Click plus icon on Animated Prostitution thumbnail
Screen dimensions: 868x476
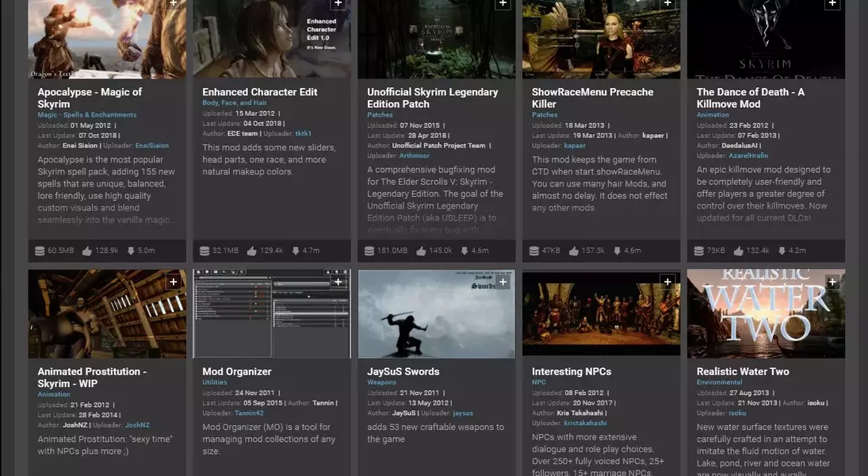pyautogui.click(x=173, y=282)
